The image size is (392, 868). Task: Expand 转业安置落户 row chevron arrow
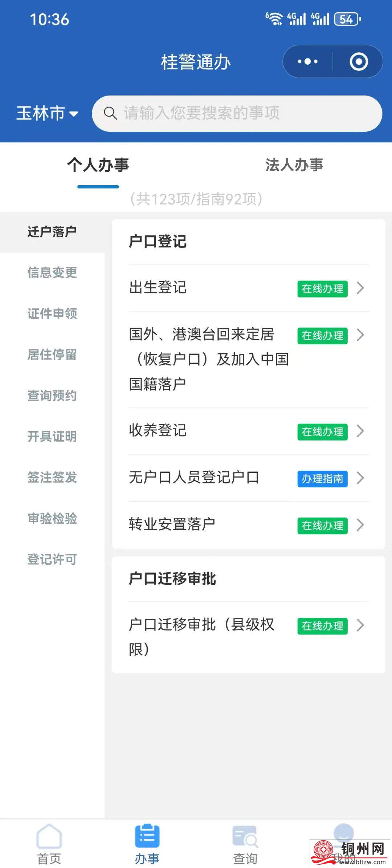click(360, 525)
